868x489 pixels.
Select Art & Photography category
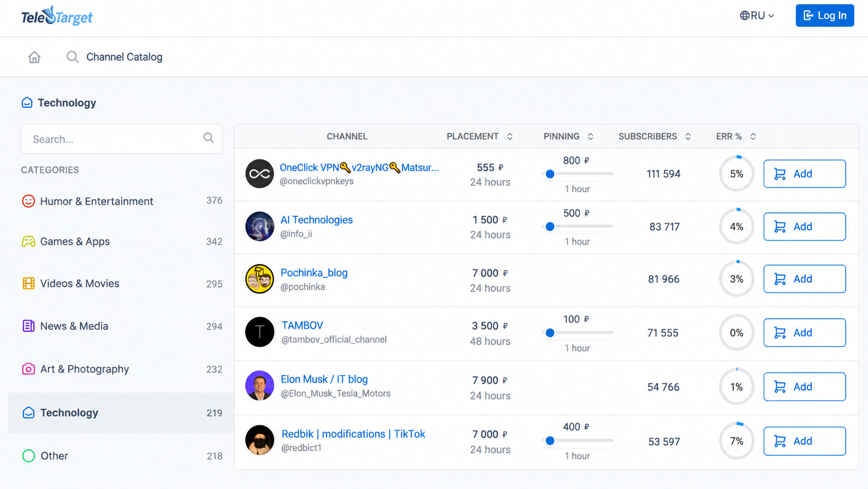pos(121,369)
